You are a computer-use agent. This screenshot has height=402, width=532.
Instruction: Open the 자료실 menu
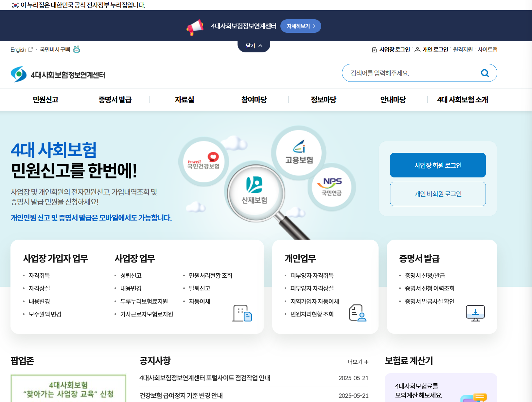[x=185, y=100]
